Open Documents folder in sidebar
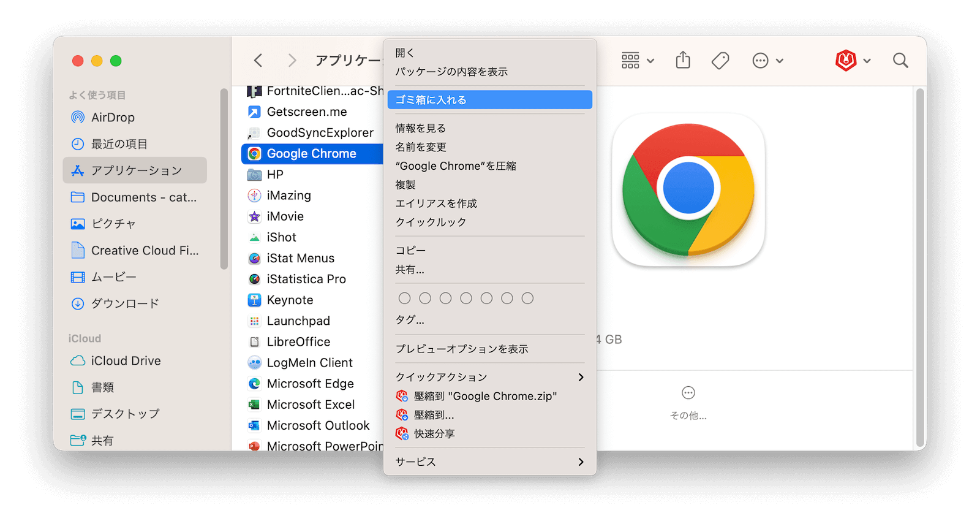Image resolution: width=980 pixels, height=521 pixels. pyautogui.click(x=135, y=197)
